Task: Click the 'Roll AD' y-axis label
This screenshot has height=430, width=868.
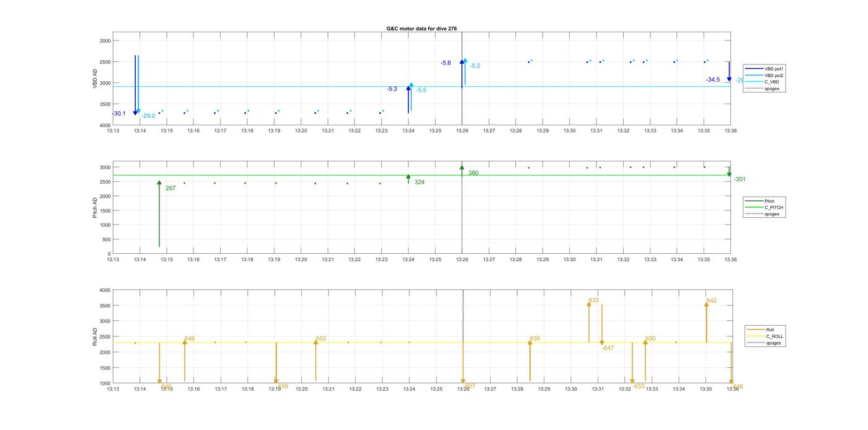Action: tap(95, 337)
